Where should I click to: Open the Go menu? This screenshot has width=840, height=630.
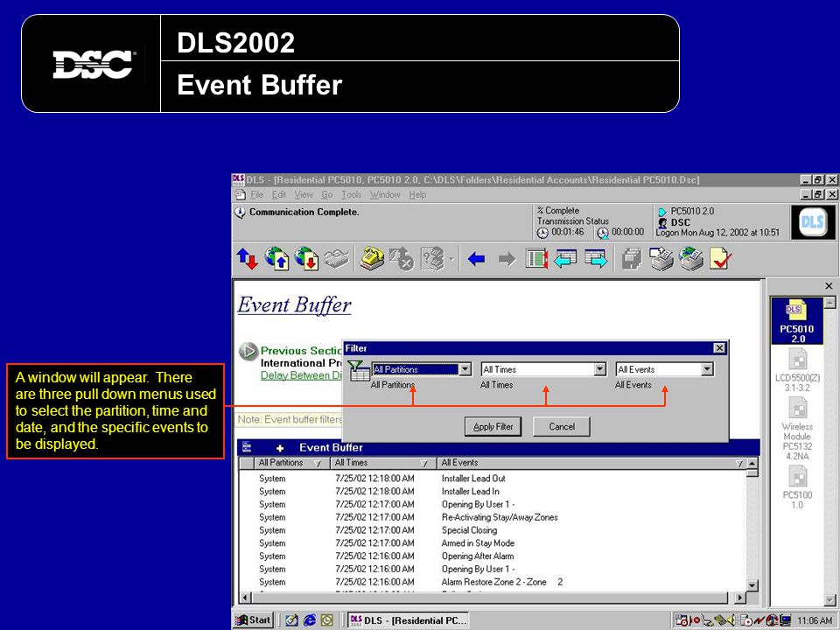click(326, 195)
